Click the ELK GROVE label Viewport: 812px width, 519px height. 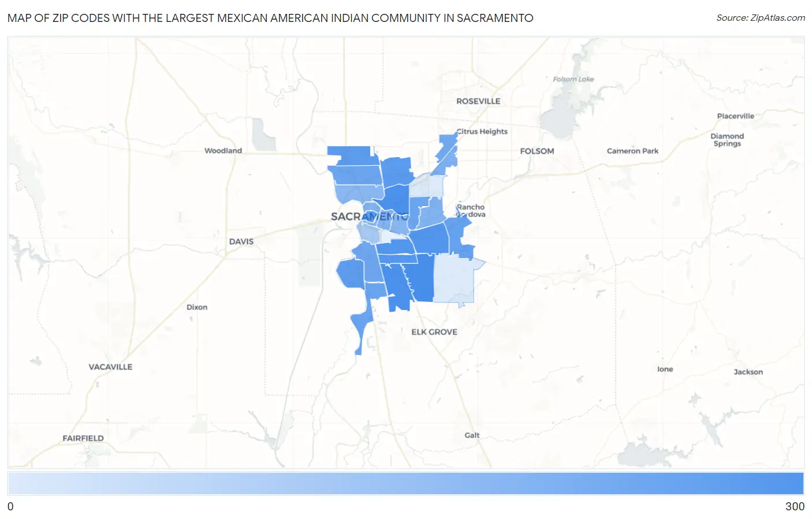point(434,332)
